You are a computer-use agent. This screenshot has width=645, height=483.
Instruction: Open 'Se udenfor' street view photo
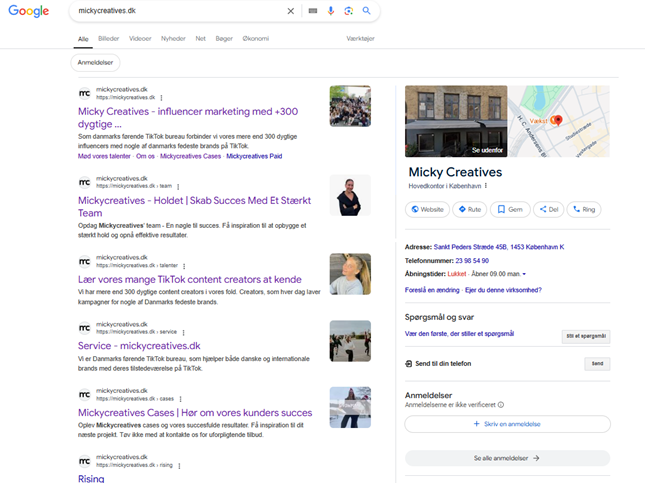456,121
